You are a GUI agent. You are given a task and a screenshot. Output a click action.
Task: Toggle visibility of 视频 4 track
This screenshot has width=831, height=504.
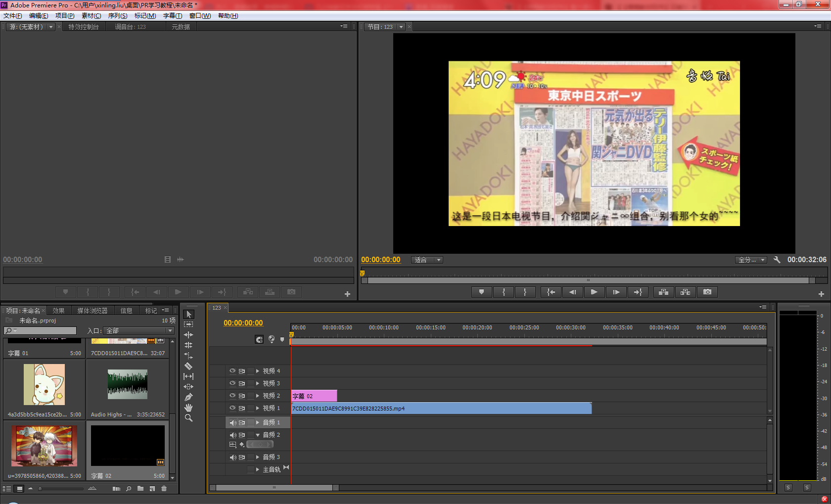[x=232, y=371]
